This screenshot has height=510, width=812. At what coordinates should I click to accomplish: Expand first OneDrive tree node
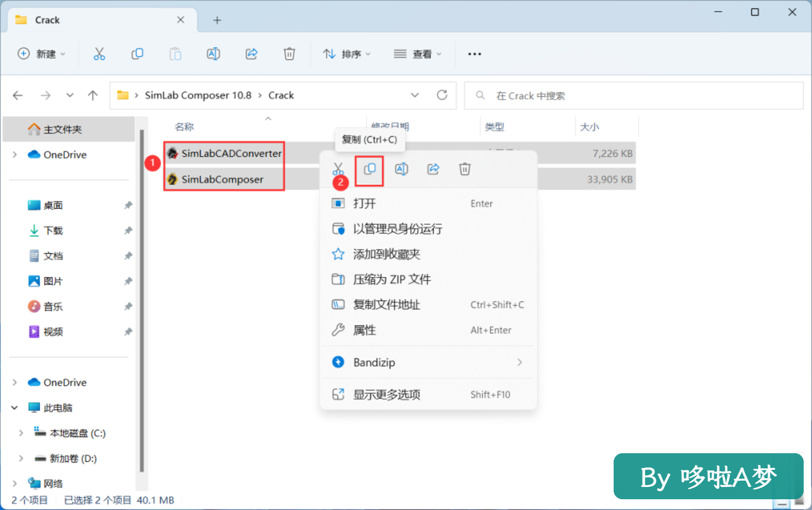point(15,155)
